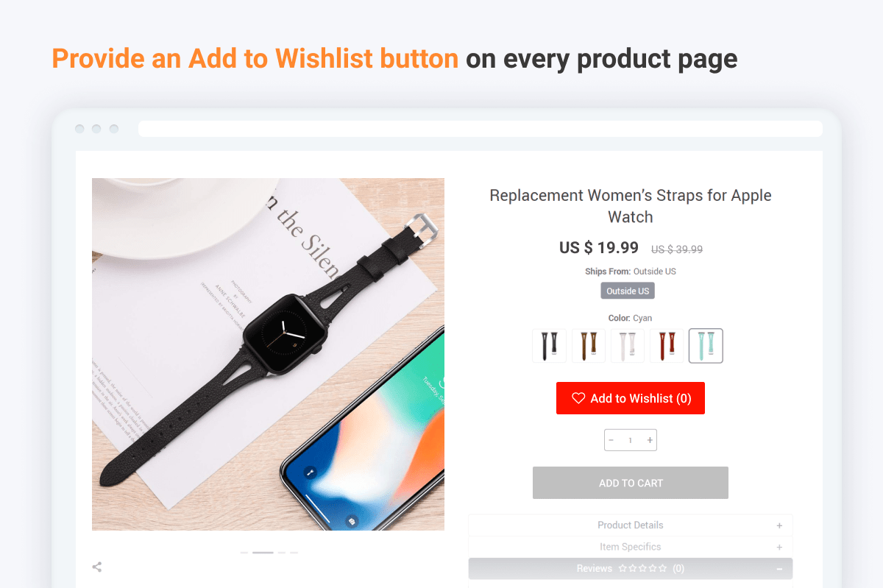
Task: Select the cyan strap color swatch
Action: tap(706, 346)
